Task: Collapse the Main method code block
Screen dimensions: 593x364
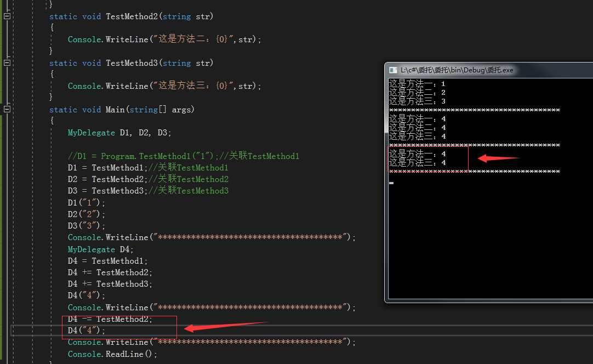Action: pos(7,109)
